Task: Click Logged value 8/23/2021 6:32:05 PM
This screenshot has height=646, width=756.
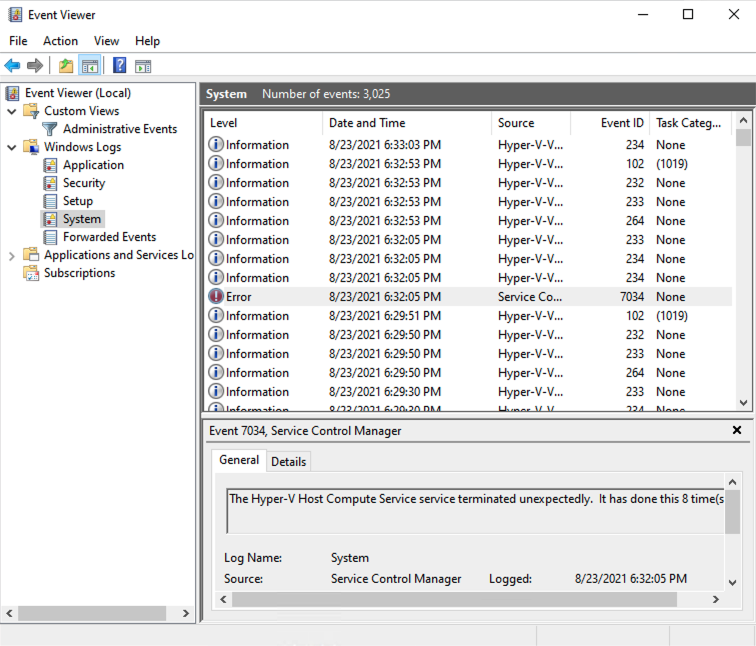Action: click(x=631, y=579)
